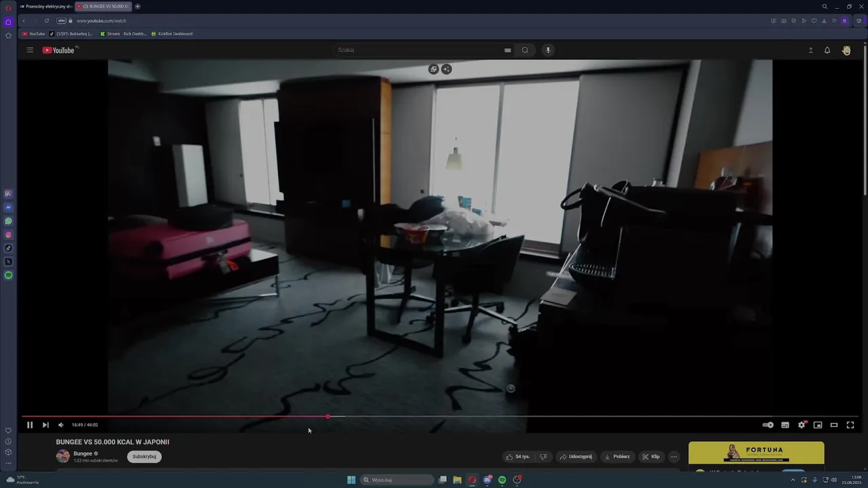Show hidden system tray icons

793,480
